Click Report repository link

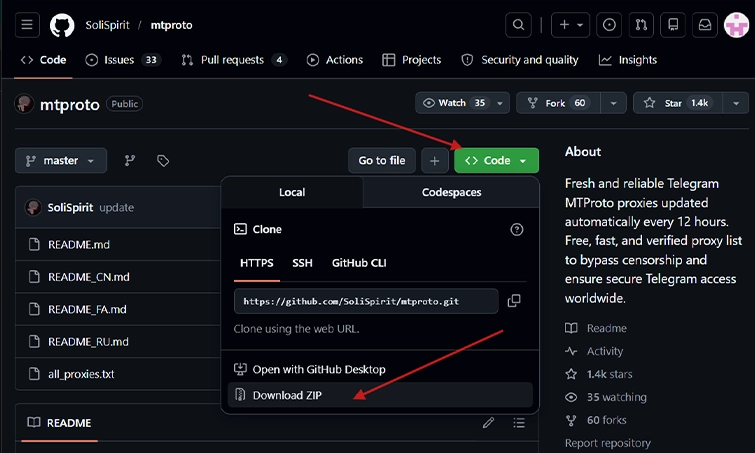pyautogui.click(x=608, y=443)
